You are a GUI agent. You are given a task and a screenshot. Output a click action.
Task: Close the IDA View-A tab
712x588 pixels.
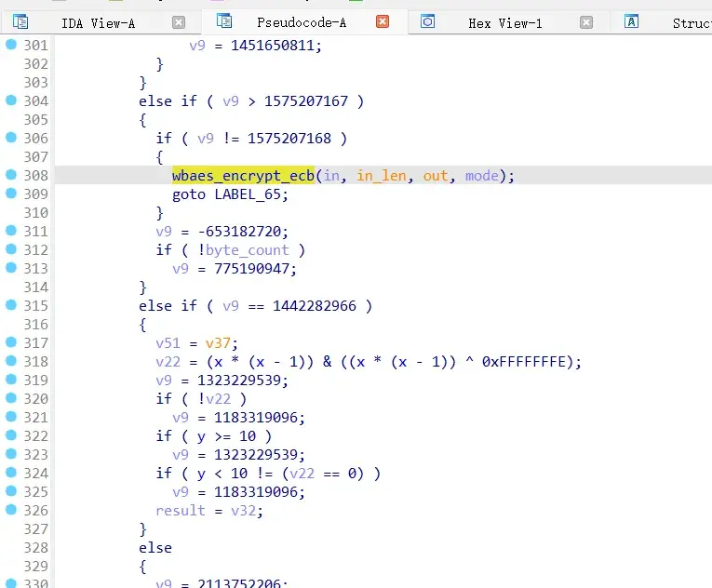179,22
